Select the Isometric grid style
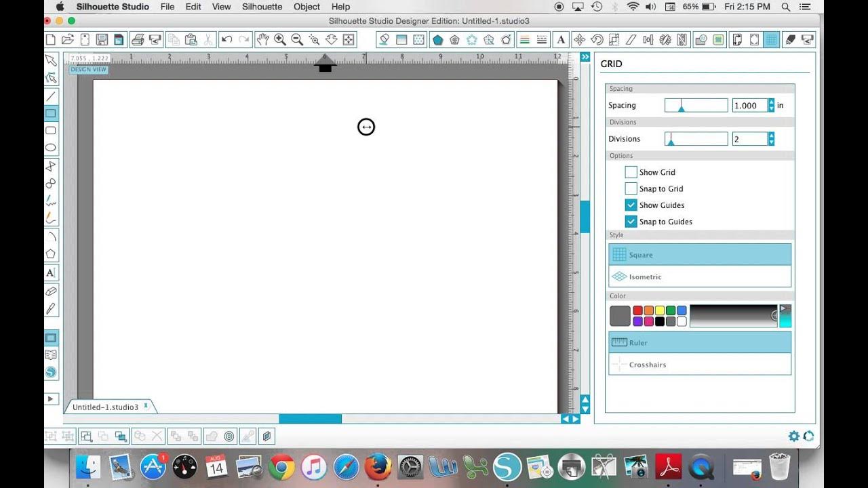The height and width of the screenshot is (488, 868). (700, 277)
